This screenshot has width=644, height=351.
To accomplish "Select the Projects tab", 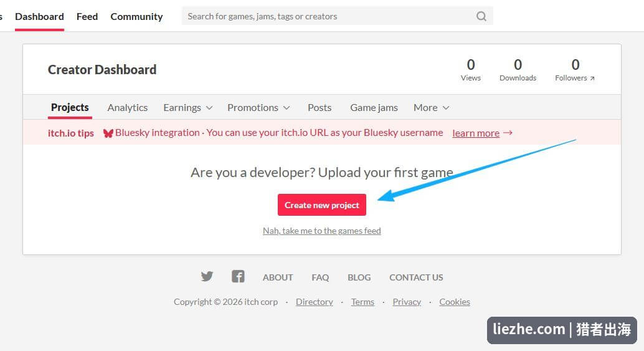I will click(70, 108).
